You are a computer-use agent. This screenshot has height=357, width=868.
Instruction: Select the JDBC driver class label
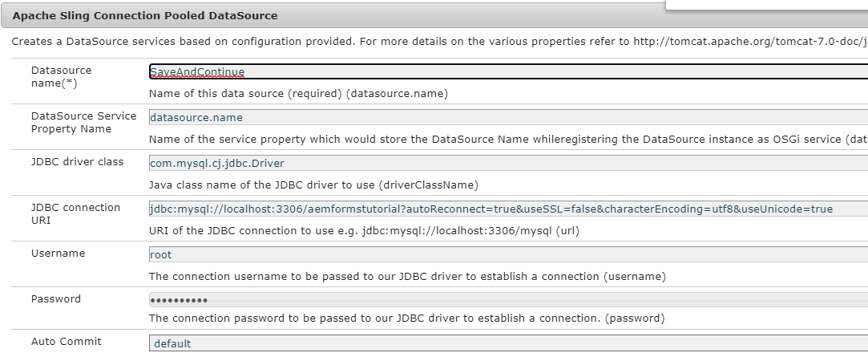[x=77, y=161]
